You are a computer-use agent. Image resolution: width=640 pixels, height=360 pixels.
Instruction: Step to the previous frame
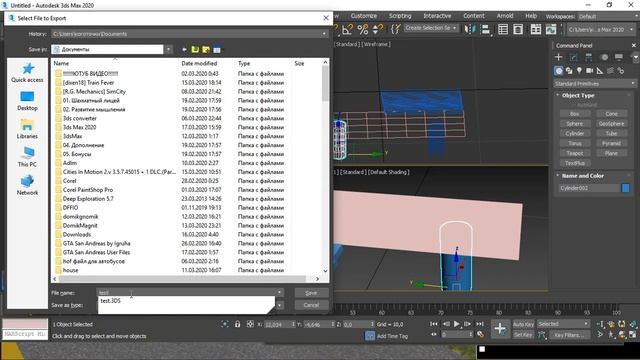(x=446, y=324)
